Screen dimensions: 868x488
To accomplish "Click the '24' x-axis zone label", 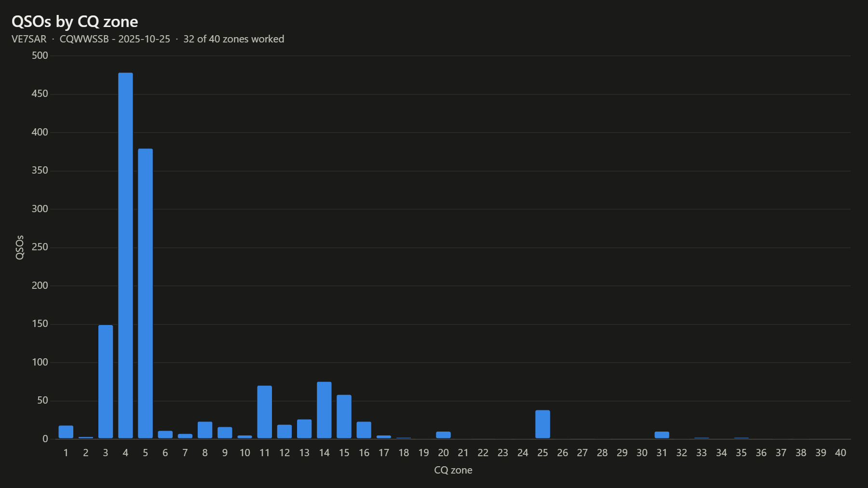I will (x=523, y=453).
